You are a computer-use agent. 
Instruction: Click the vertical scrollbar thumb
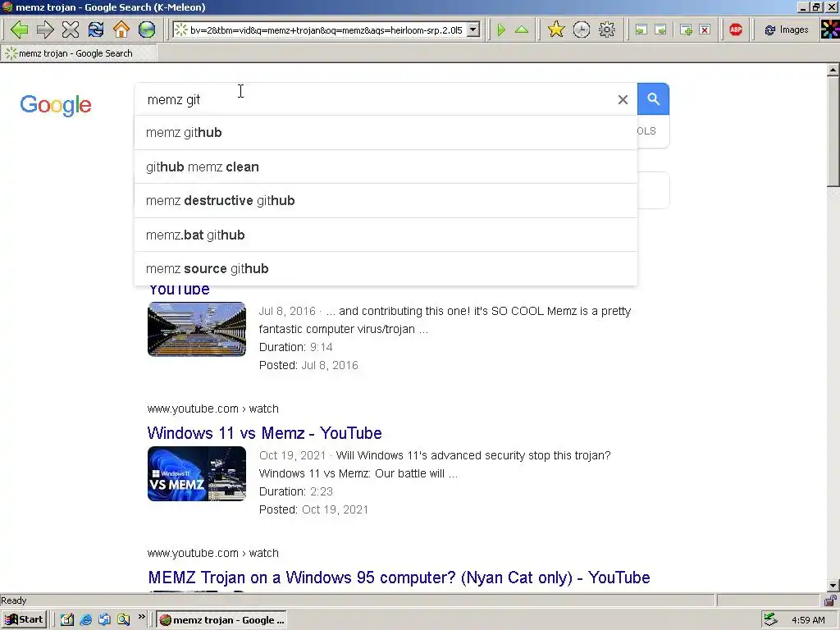point(833,131)
